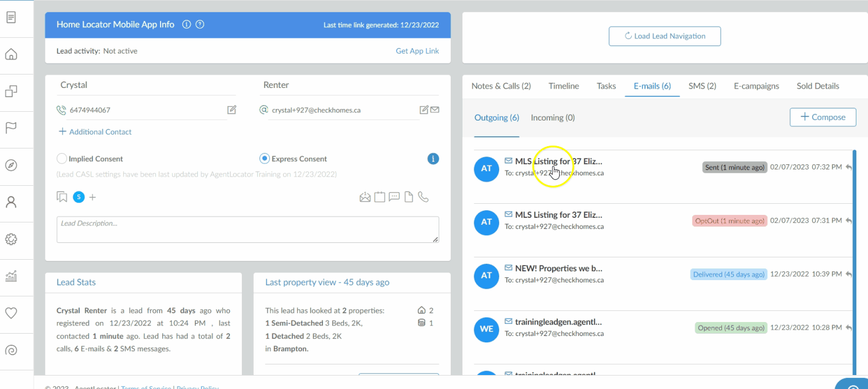The height and width of the screenshot is (389, 868).
Task: Click the speech bubble SMS icon in lead actions row
Action: click(394, 197)
